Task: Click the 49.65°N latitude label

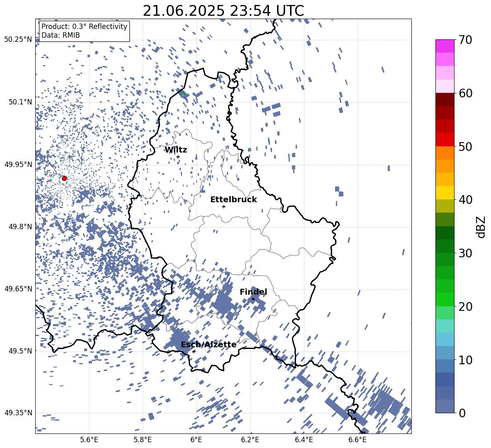Action: (18, 289)
